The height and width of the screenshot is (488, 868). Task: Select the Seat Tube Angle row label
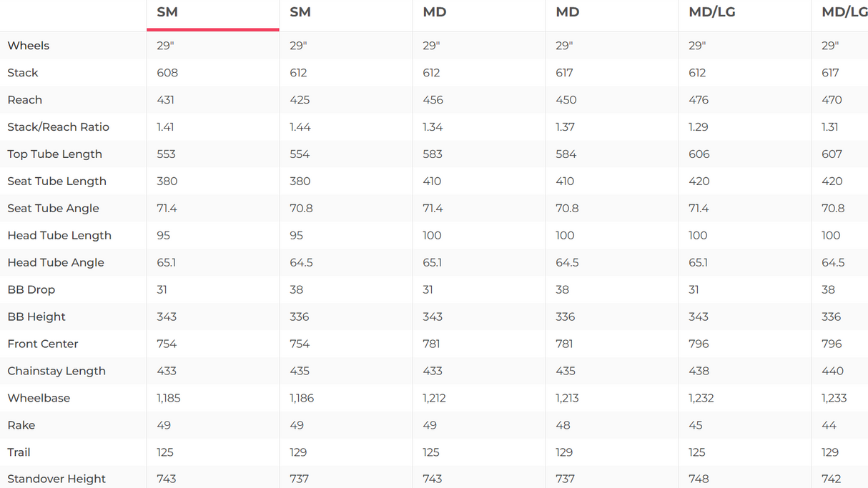coord(54,209)
